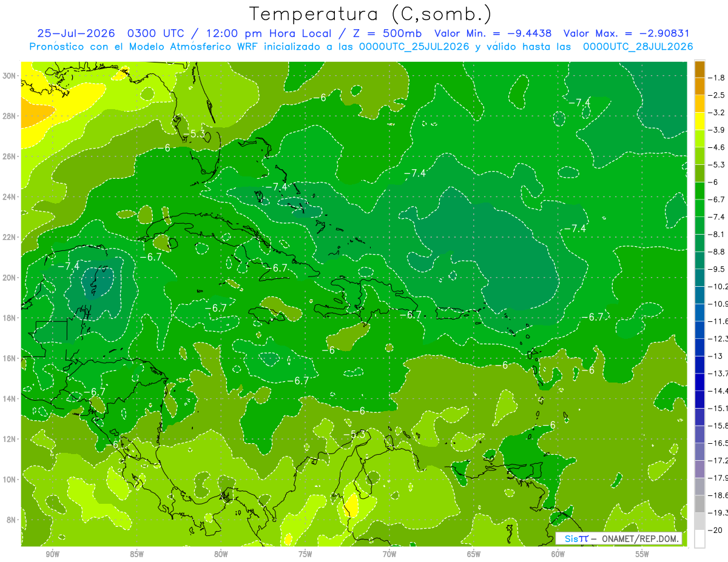The image size is (728, 562).
Task: Click the 70W longitude axis label
Action: pyautogui.click(x=389, y=554)
